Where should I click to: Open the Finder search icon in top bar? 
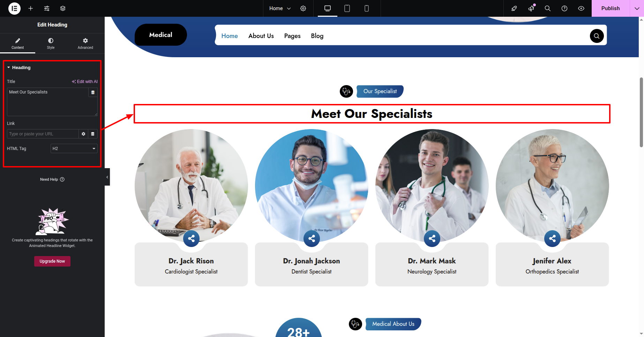[548, 8]
